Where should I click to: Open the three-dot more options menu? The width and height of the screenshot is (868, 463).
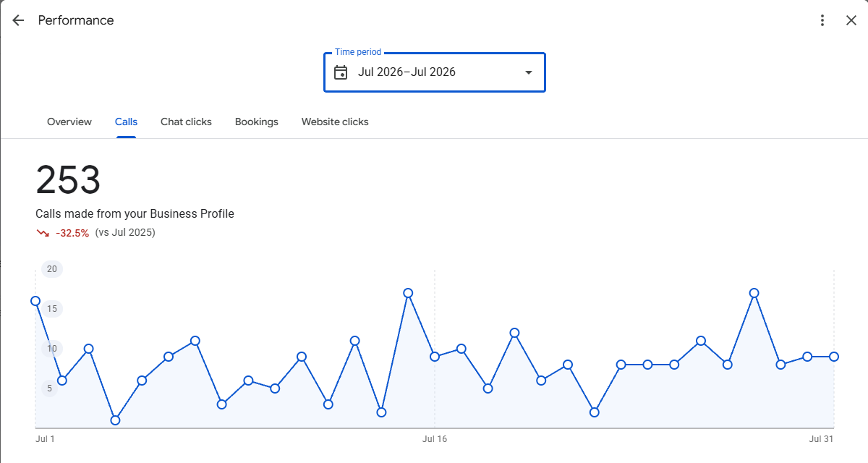pyautogui.click(x=822, y=20)
